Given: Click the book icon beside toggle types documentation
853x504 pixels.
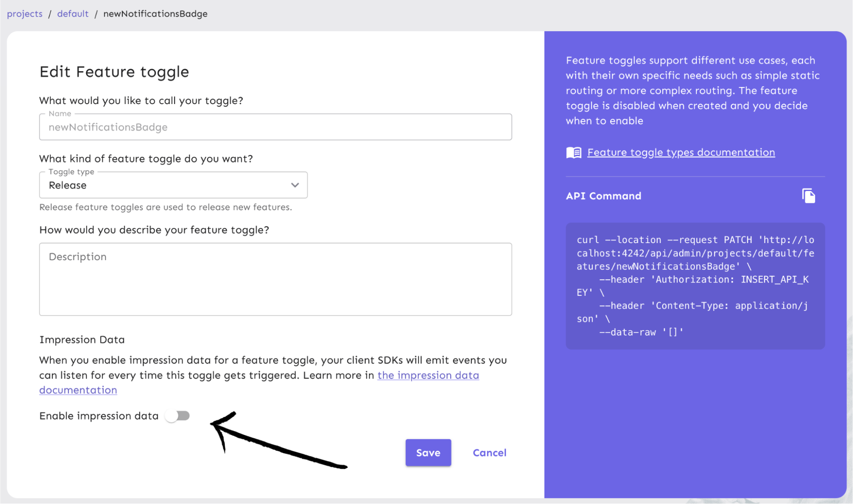Looking at the screenshot, I should [574, 152].
